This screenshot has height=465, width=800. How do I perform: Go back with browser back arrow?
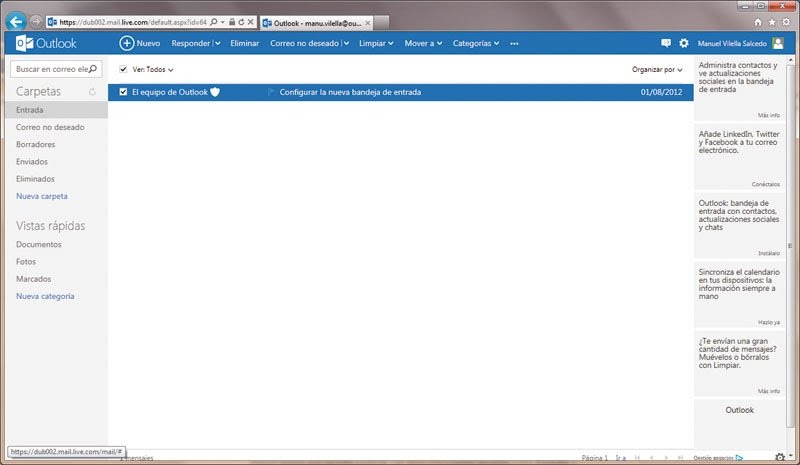(x=16, y=22)
